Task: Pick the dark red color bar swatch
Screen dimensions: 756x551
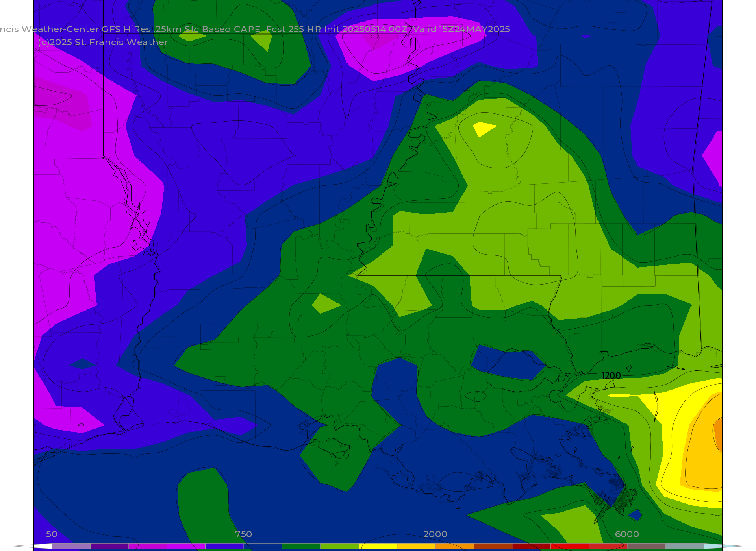Action: click(x=532, y=546)
